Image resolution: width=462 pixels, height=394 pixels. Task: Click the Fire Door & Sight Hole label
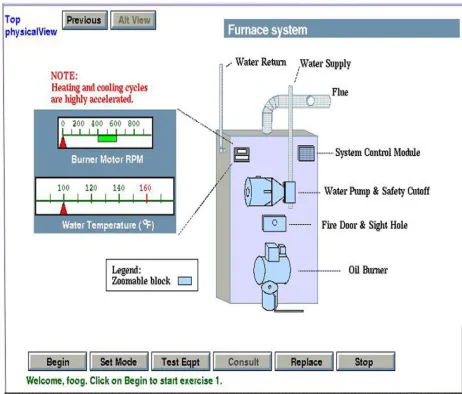364,225
